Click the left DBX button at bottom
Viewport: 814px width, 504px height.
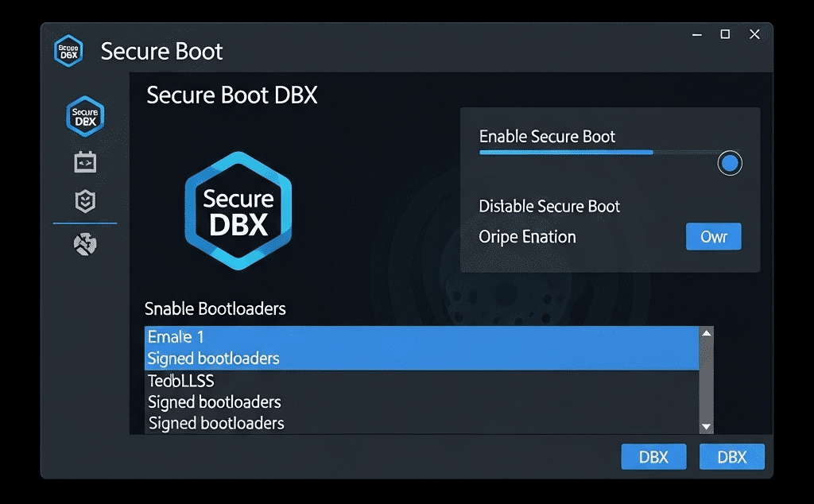click(x=653, y=457)
